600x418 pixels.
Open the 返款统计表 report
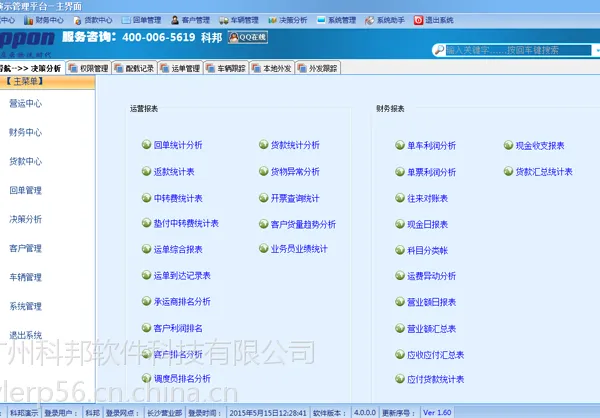174,171
